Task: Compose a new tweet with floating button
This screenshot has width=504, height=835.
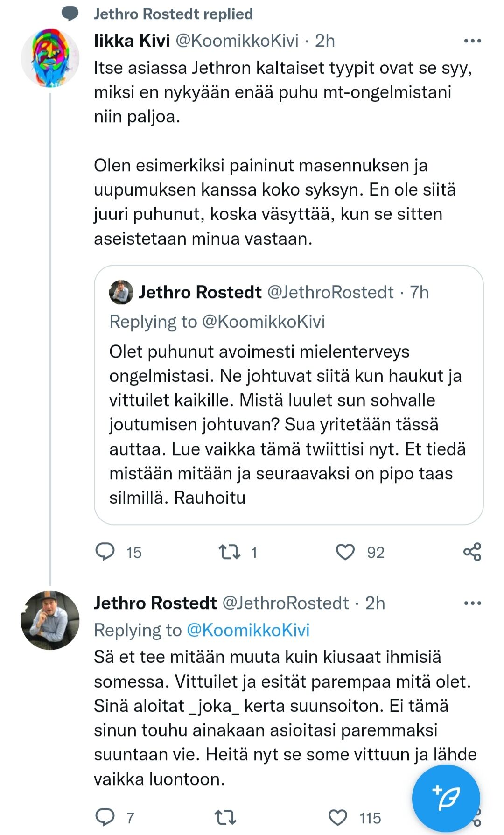Action: [446, 798]
